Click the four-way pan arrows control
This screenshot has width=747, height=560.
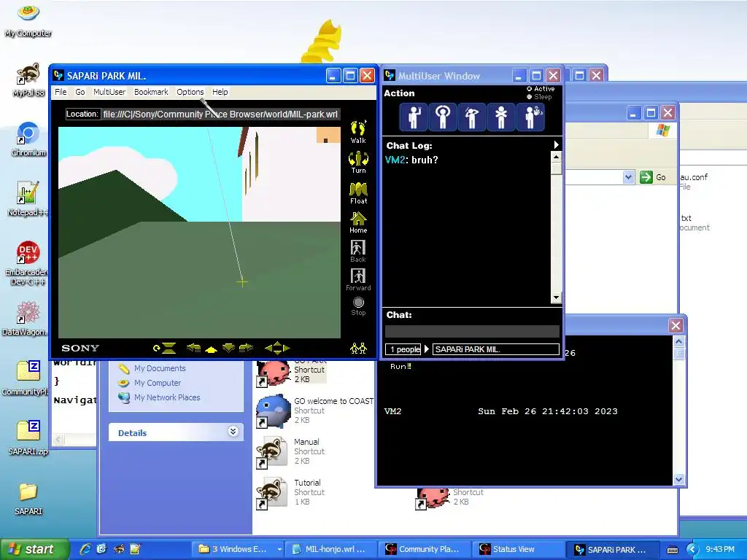277,348
